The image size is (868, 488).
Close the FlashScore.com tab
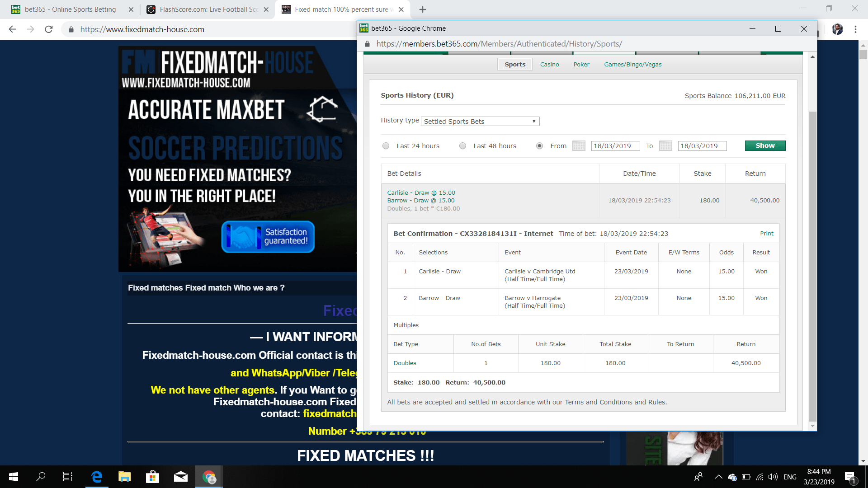pyautogui.click(x=266, y=9)
